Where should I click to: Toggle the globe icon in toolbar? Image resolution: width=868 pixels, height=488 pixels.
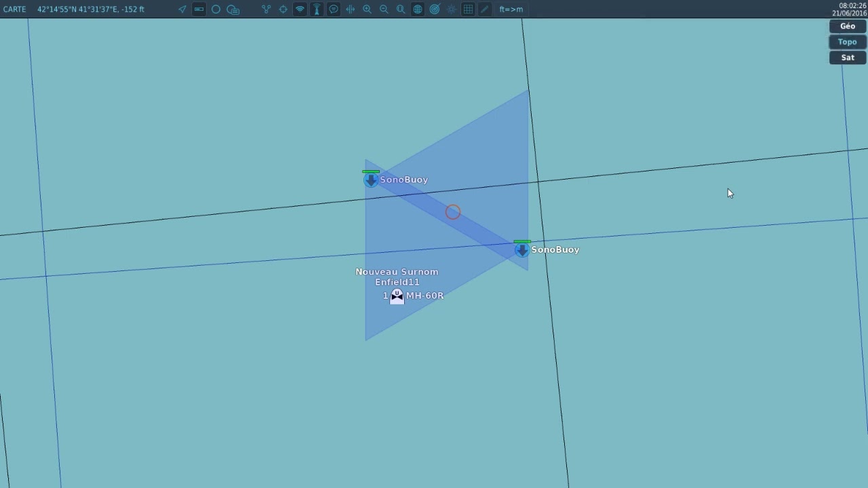(x=418, y=9)
